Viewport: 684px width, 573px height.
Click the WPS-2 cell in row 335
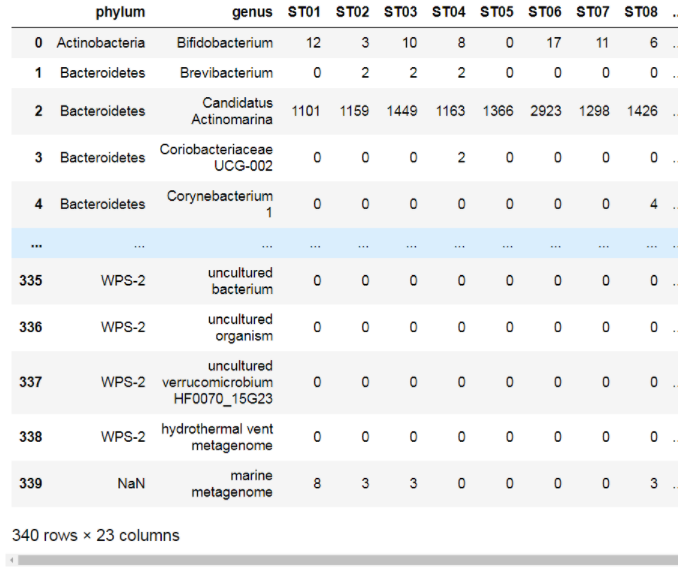(x=123, y=280)
